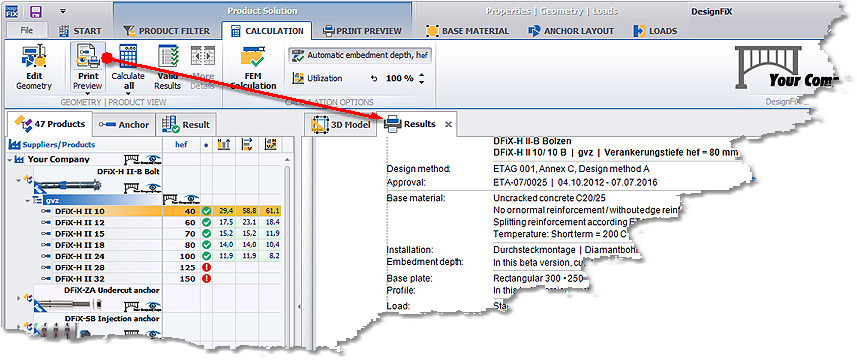Image resolution: width=857 pixels, height=362 pixels.
Task: Close the Results tab
Action: pyautogui.click(x=448, y=125)
